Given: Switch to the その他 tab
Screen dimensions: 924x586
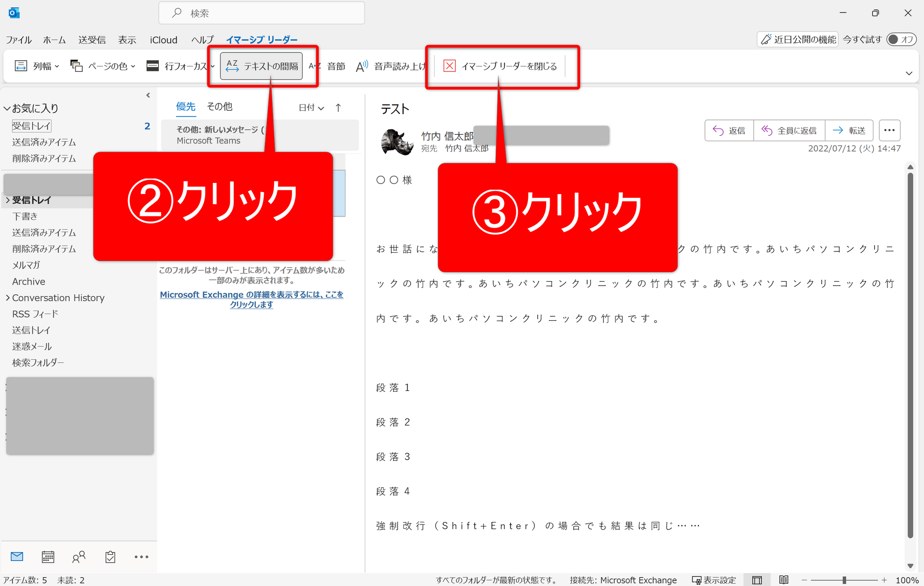Looking at the screenshot, I should point(219,107).
